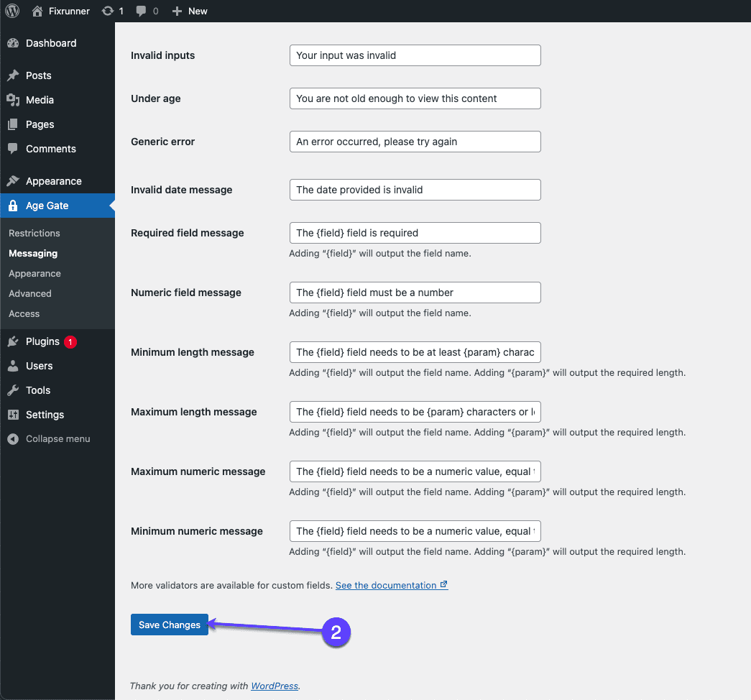
Task: Open the Plugins menu
Action: [57, 341]
